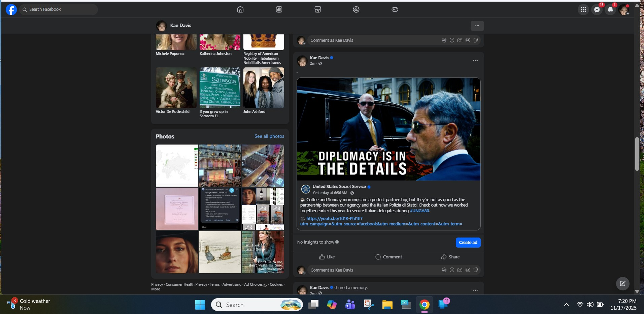Image resolution: width=644 pixels, height=314 pixels.
Task: Click the Facebook logo
Action: point(11,10)
